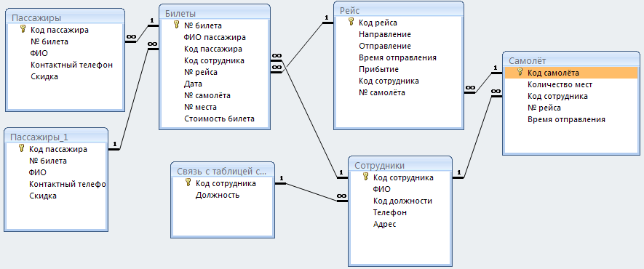Select № рейса field in Билеты
The height and width of the screenshot is (269, 644).
click(x=201, y=72)
